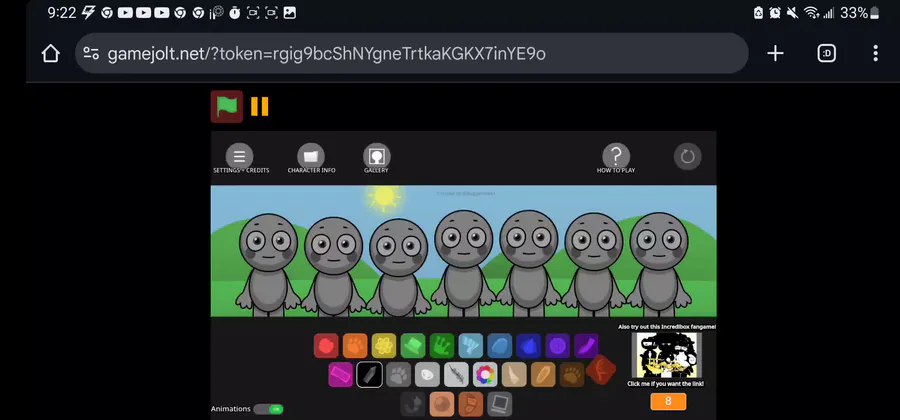The height and width of the screenshot is (420, 900).
Task: Open the site settings icon in address bar
Action: pos(91,53)
